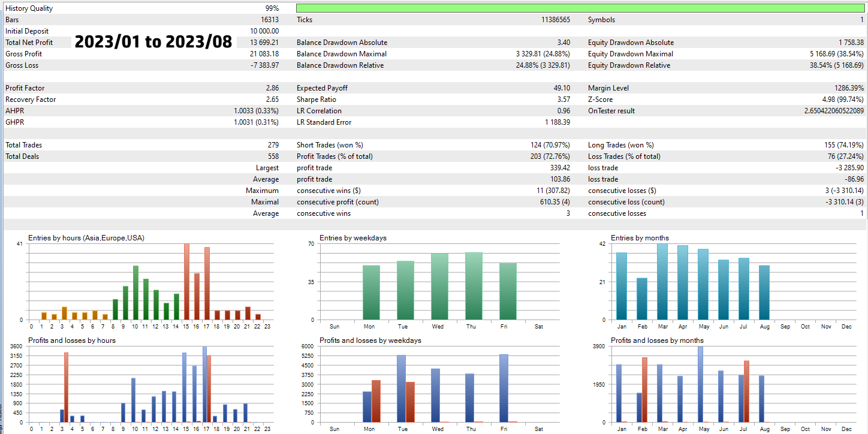Click the red Feb loss bar in months chart
Screen dimensions: 868x434
pos(644,390)
